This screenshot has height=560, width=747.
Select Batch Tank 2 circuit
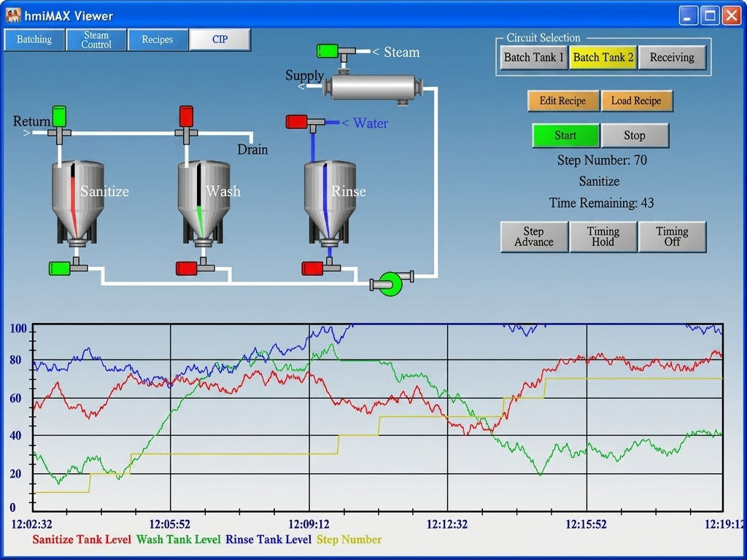coord(603,58)
